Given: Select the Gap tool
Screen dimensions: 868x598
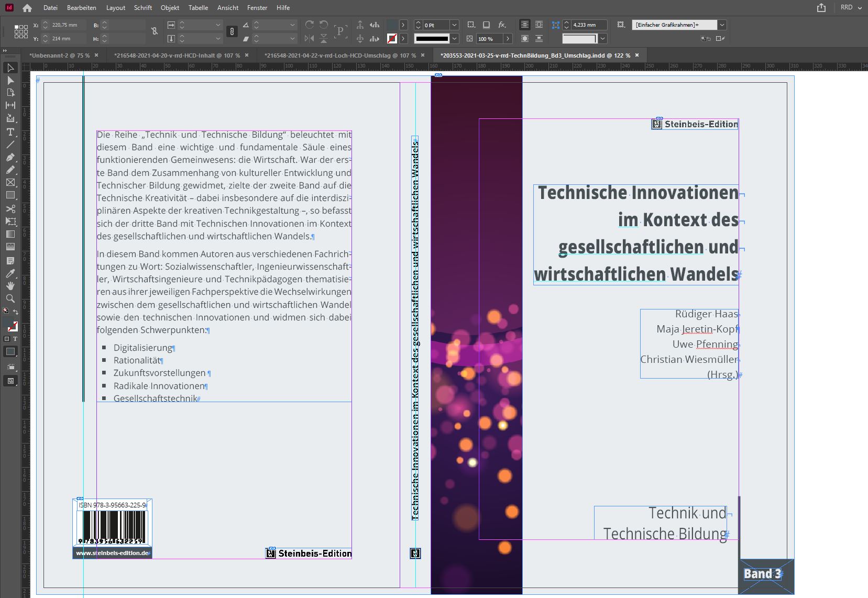Looking at the screenshot, I should 10,105.
